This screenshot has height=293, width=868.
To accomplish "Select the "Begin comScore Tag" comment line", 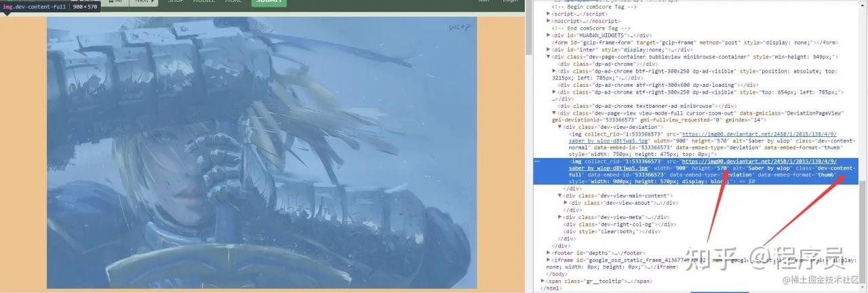I will (x=595, y=6).
